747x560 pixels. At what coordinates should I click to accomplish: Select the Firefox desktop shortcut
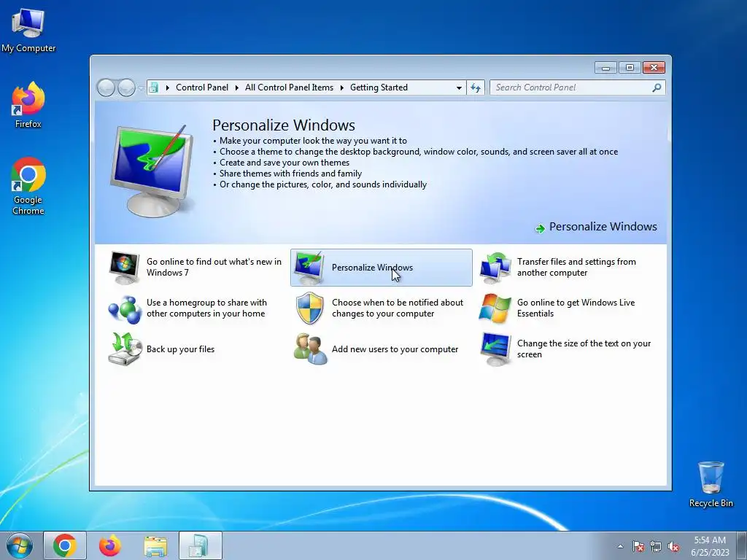coord(28,105)
